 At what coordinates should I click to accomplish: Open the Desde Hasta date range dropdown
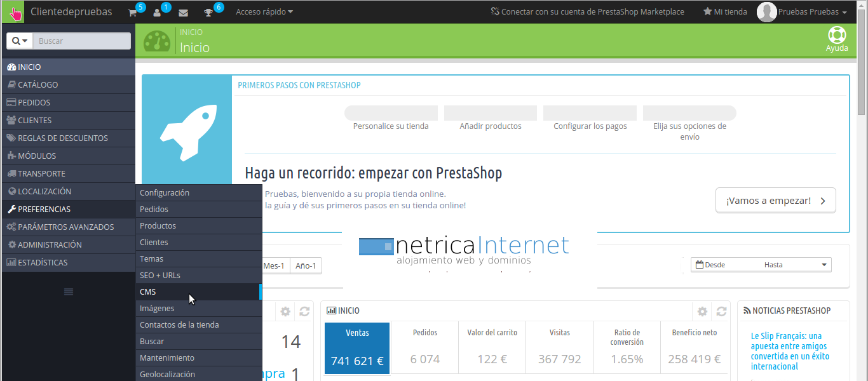click(x=761, y=265)
